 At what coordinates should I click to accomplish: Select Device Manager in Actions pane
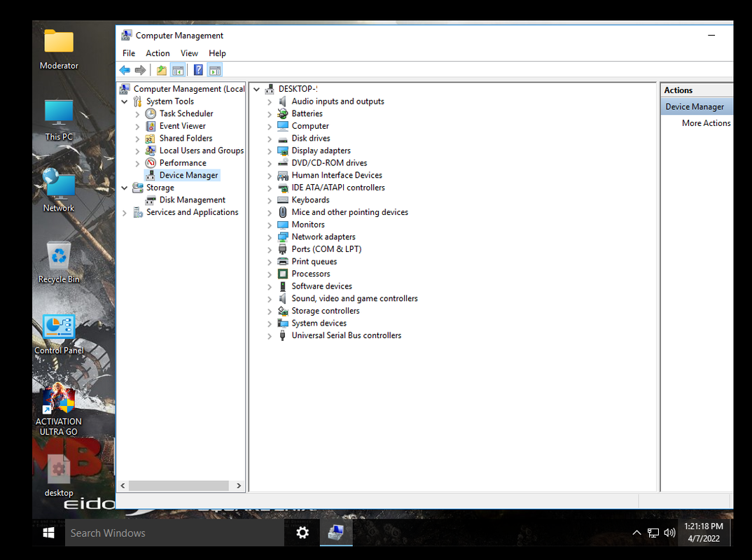697,106
